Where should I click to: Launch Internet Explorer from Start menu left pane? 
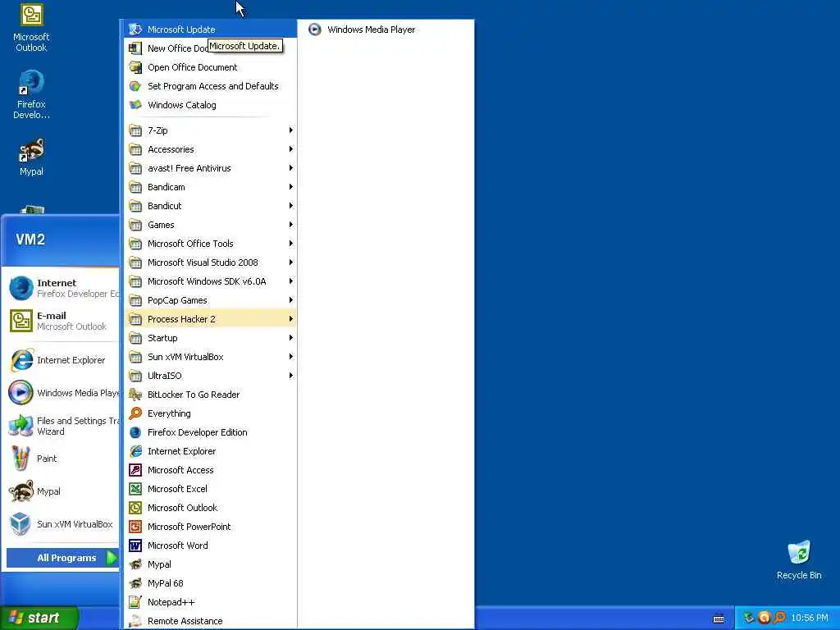pos(62,360)
